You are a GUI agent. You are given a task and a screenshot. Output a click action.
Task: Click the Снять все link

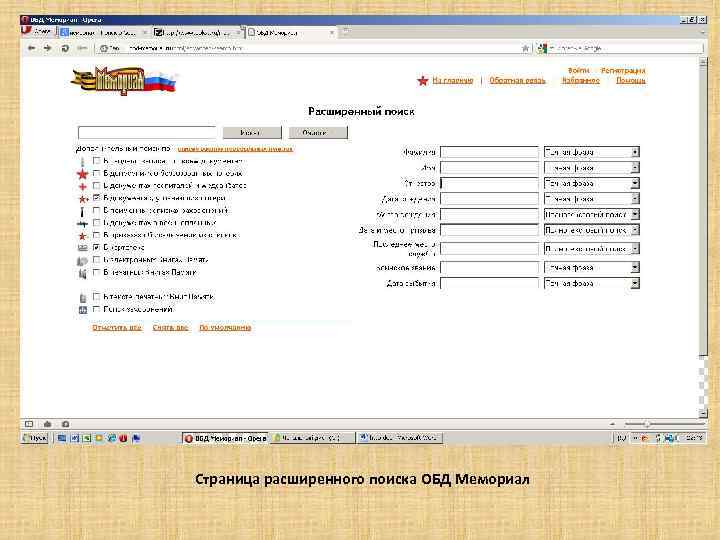(170, 328)
